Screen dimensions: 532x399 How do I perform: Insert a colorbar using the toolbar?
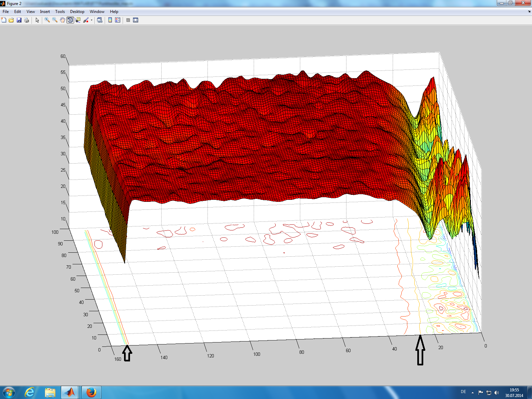110,20
